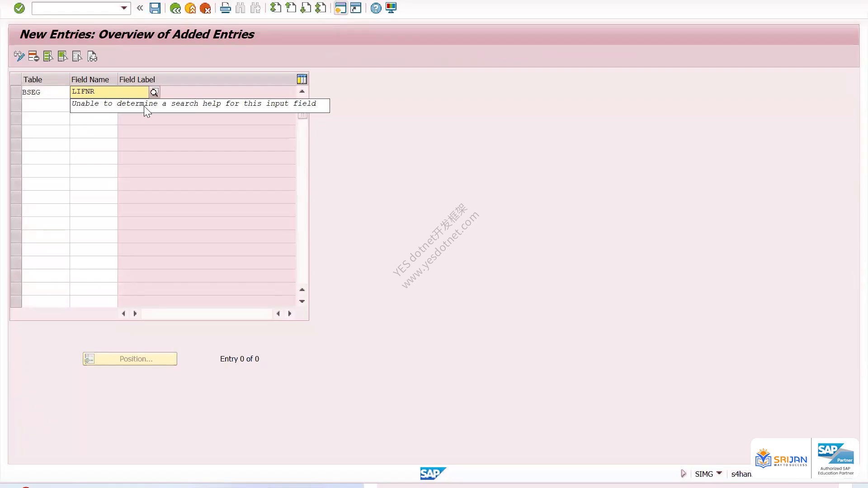
Task: Click the orange Exit icon
Action: point(190,8)
